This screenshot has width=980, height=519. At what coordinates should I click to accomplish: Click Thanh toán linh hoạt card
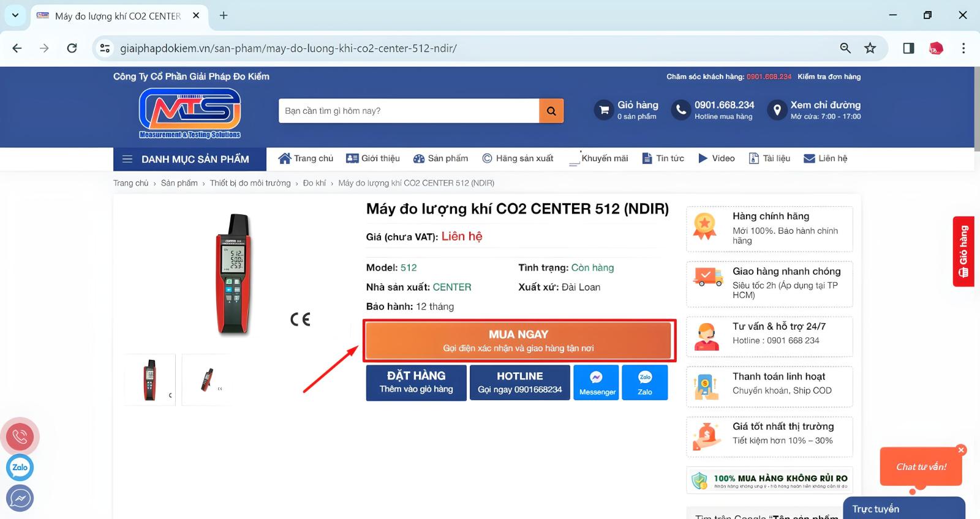coord(769,386)
